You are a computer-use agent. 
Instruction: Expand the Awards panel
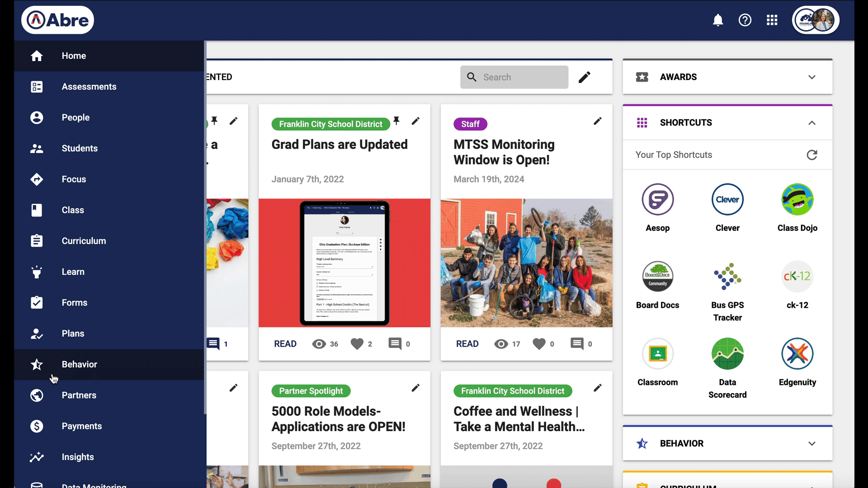pyautogui.click(x=812, y=77)
